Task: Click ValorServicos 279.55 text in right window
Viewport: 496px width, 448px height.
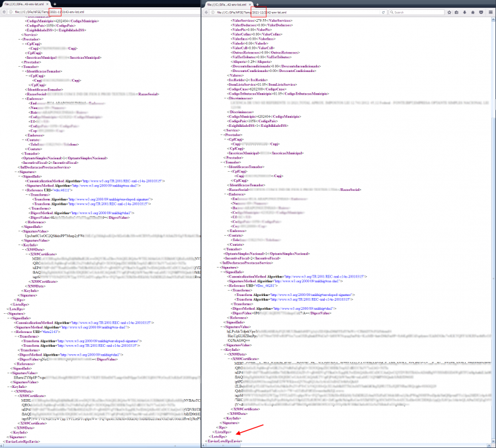Action: (262, 20)
